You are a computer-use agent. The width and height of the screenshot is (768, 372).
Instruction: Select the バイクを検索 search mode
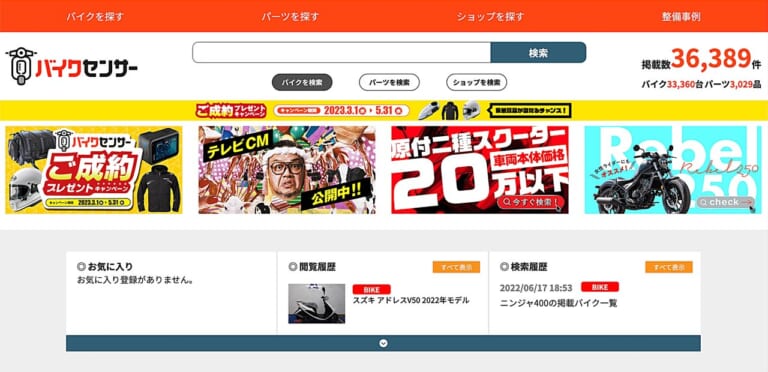click(x=302, y=82)
